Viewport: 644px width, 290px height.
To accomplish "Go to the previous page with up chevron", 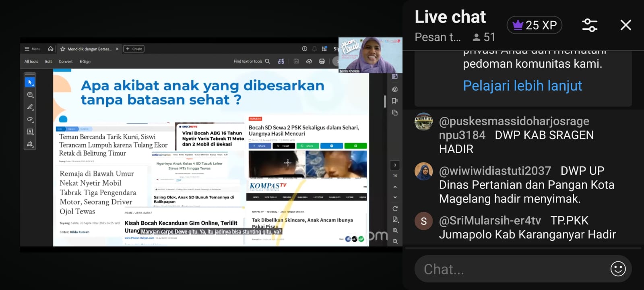I will [x=395, y=187].
